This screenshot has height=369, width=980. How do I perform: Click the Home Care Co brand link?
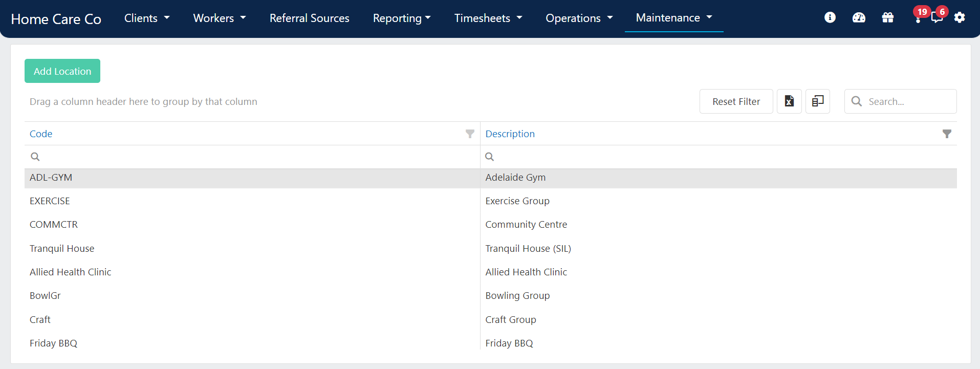(x=56, y=19)
